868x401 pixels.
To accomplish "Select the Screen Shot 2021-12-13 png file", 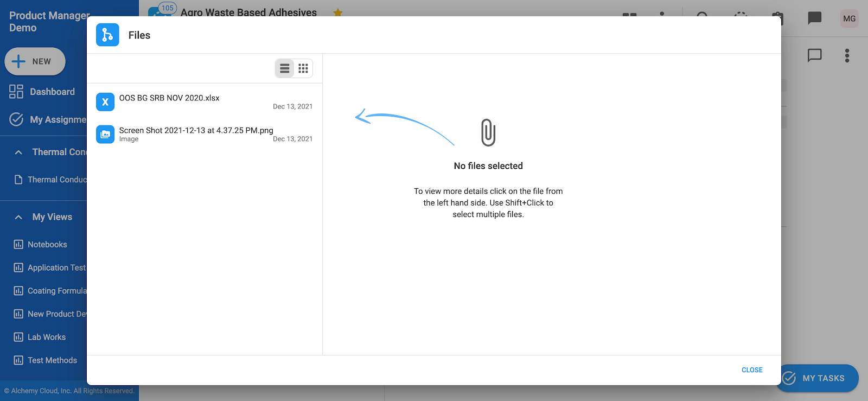I will 205,135.
